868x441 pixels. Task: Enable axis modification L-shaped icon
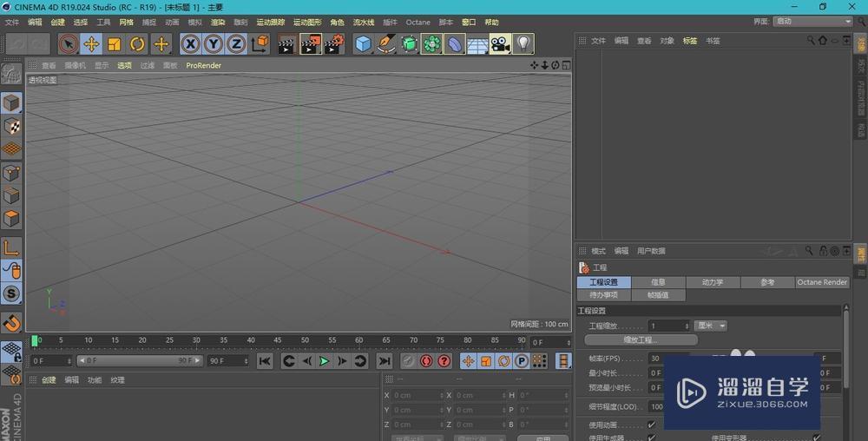(x=11, y=247)
